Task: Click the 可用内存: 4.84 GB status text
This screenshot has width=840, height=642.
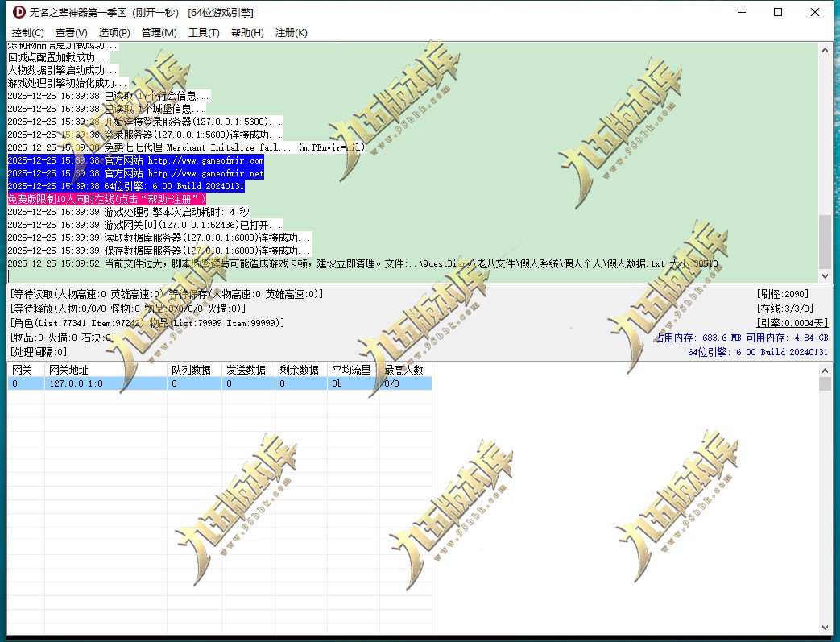Action: point(788,338)
